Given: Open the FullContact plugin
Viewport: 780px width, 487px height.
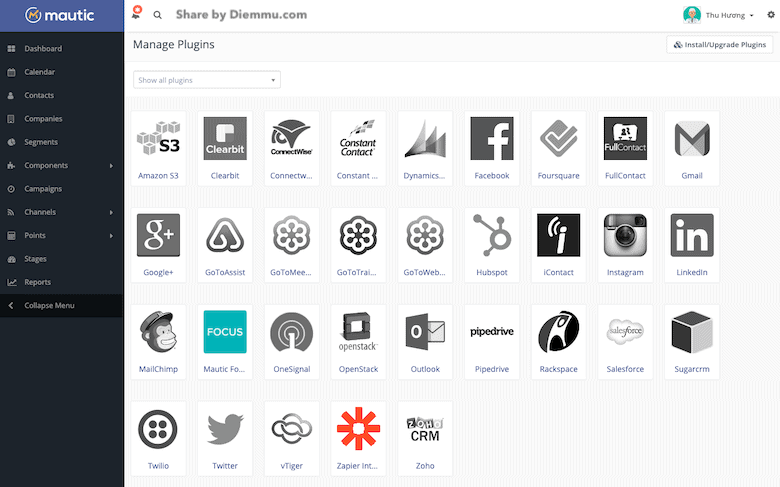Looking at the screenshot, I should [x=625, y=148].
